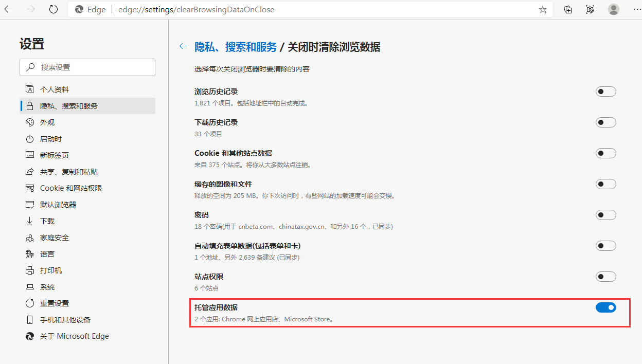Enable the 浏览历史记录 toggle
This screenshot has height=364, width=642.
605,92
